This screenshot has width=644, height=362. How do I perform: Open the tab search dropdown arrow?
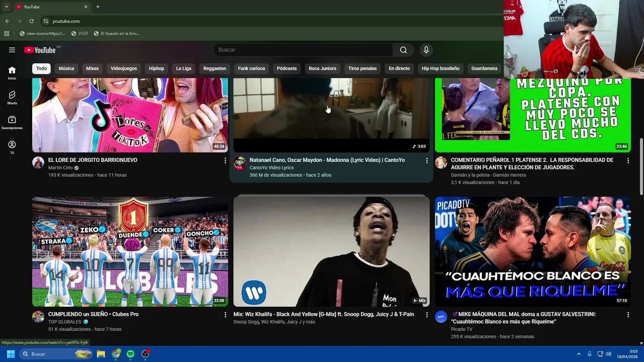[x=7, y=7]
